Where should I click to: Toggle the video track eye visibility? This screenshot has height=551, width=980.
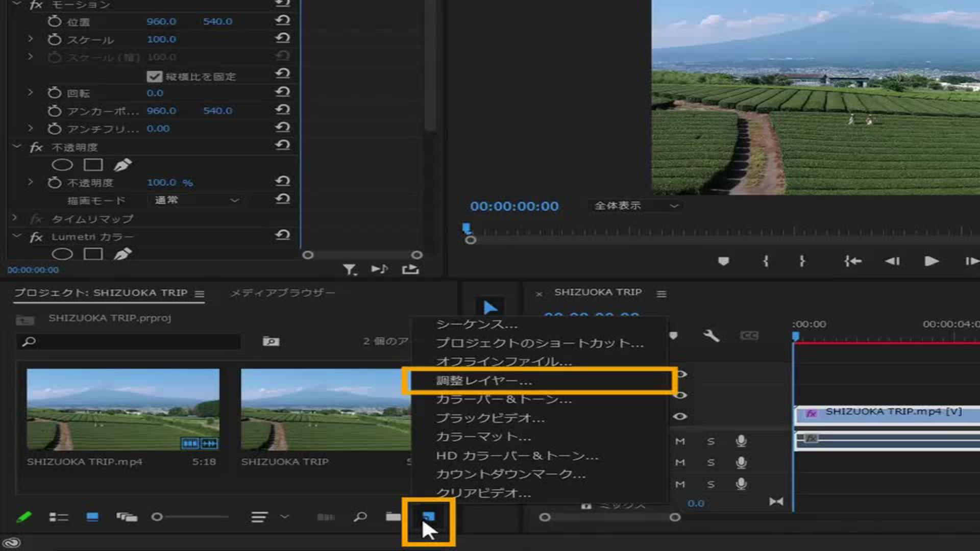tap(680, 416)
